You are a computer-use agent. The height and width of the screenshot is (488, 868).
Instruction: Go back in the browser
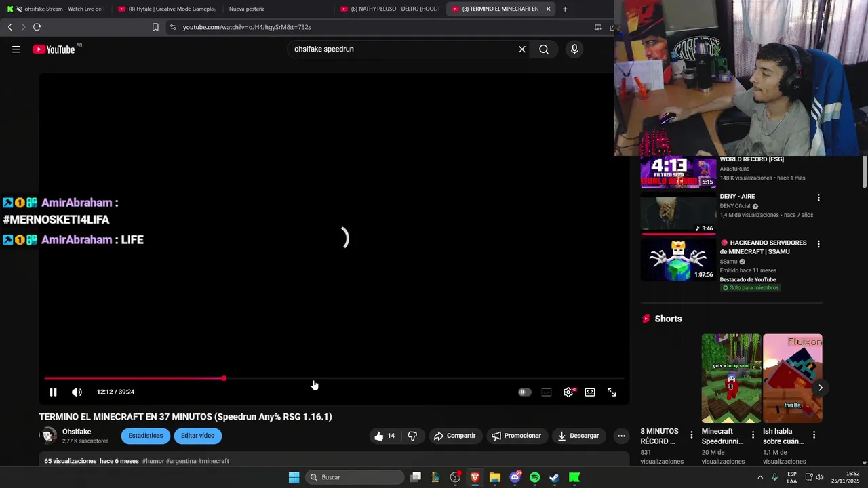[9, 27]
